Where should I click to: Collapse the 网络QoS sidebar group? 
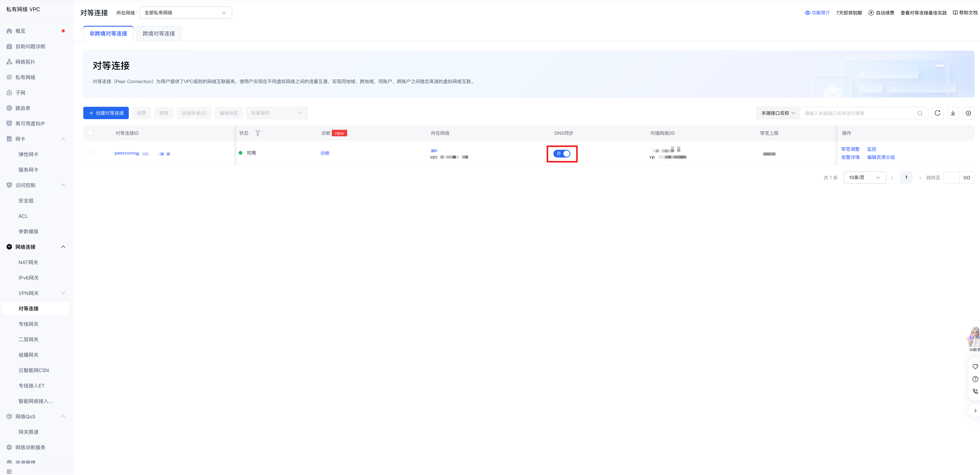click(x=64, y=416)
